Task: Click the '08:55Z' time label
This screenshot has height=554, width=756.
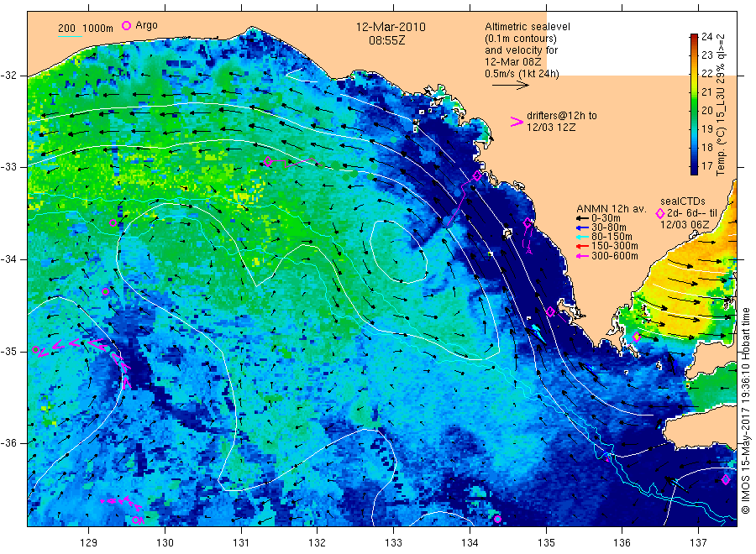Action: [387, 40]
